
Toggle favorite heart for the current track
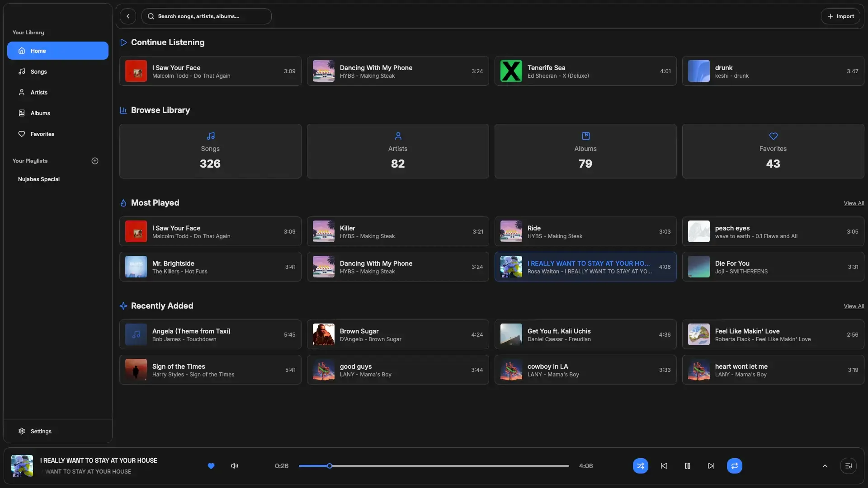[211, 466]
